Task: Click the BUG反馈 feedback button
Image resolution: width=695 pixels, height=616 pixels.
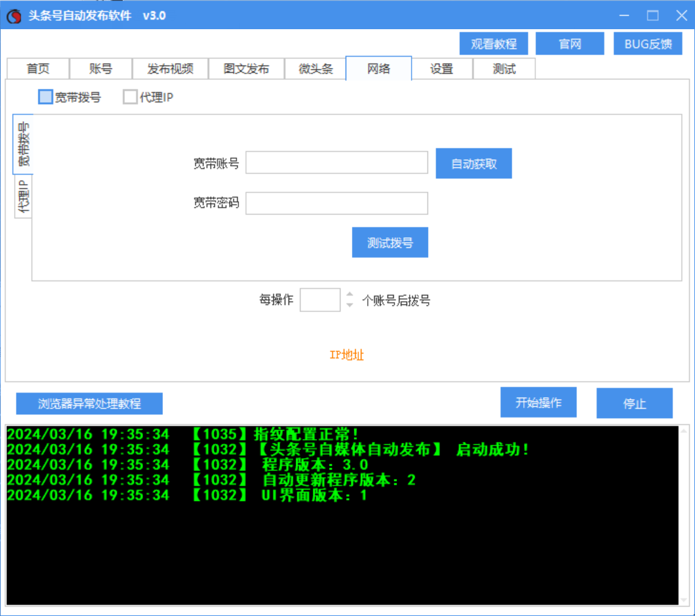Action: [647, 44]
